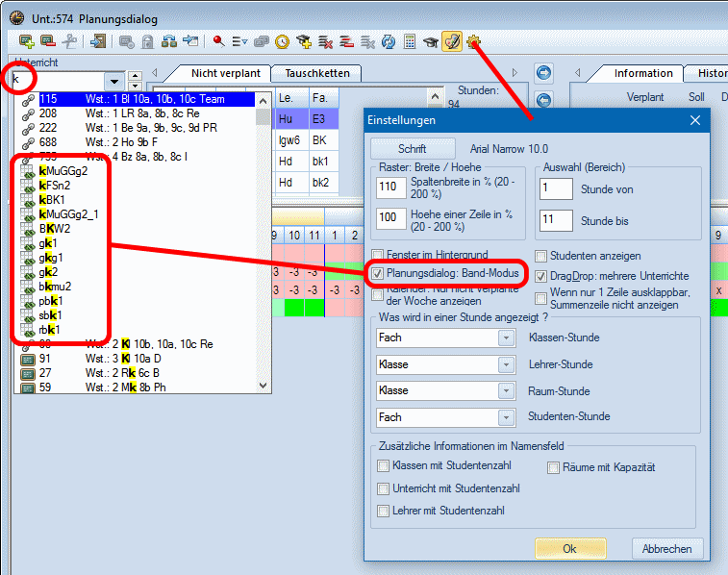Enable Studenten anzeigen checkbox

point(541,256)
